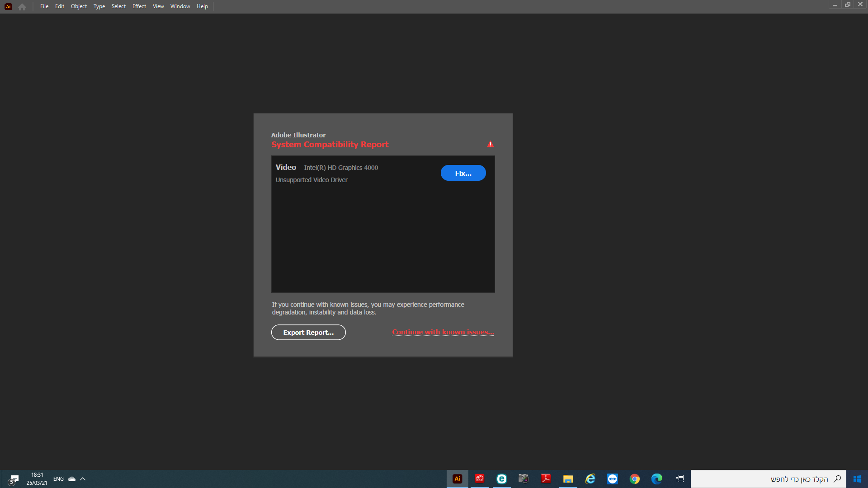Follow the Continue with known issues link

[443, 332]
